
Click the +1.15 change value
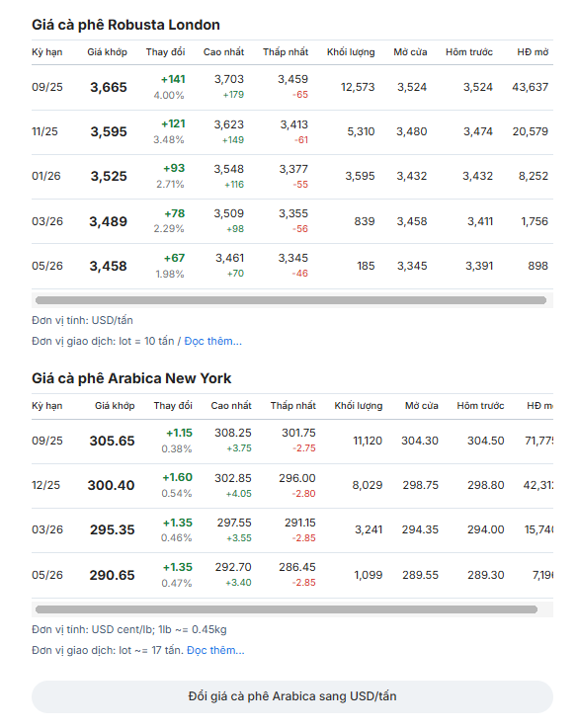[x=179, y=433]
